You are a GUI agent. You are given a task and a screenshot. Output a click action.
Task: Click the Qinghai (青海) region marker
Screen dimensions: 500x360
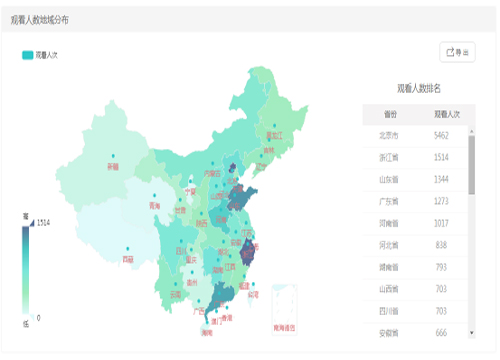pyautogui.click(x=154, y=195)
